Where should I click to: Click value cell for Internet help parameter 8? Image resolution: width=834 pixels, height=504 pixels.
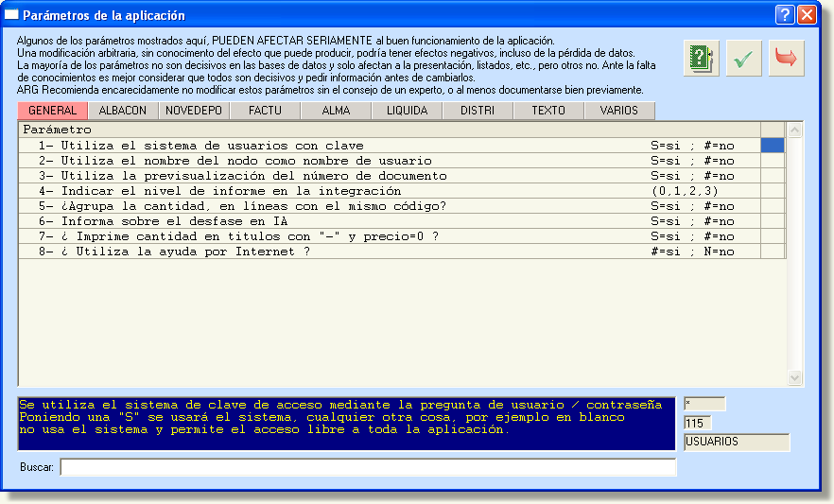click(773, 252)
